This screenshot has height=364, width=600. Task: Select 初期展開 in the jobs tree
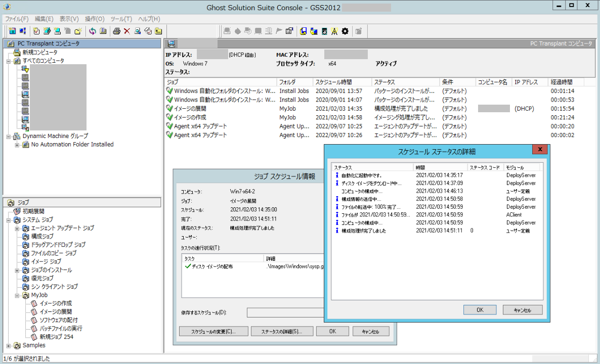point(33,211)
